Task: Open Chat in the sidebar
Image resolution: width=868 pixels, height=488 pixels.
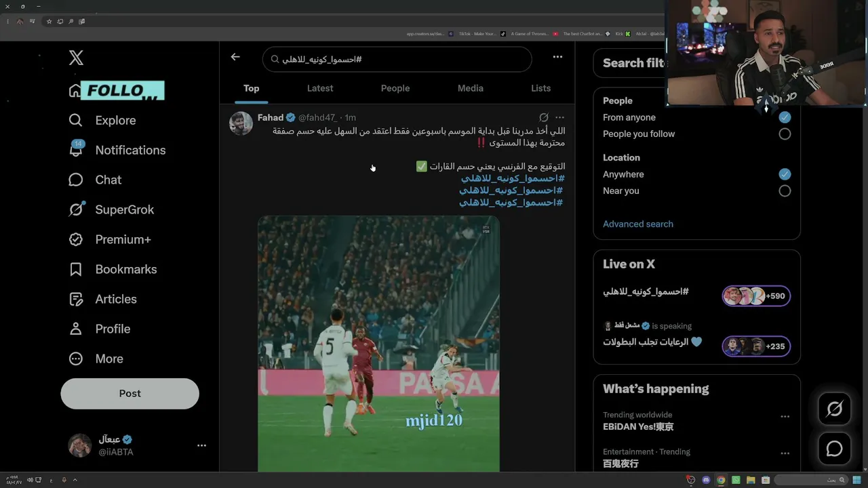Action: tap(95, 180)
